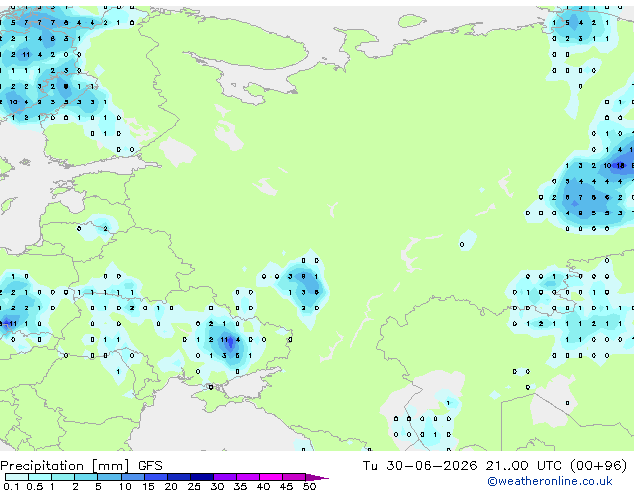Pick the 20–25 mm legend swatch

pos(179,477)
